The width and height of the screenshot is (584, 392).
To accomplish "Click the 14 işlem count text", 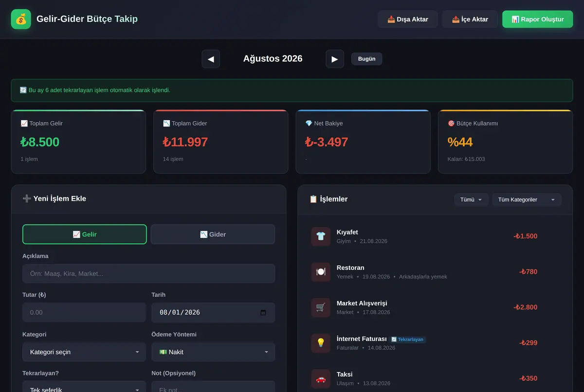I will point(173,159).
